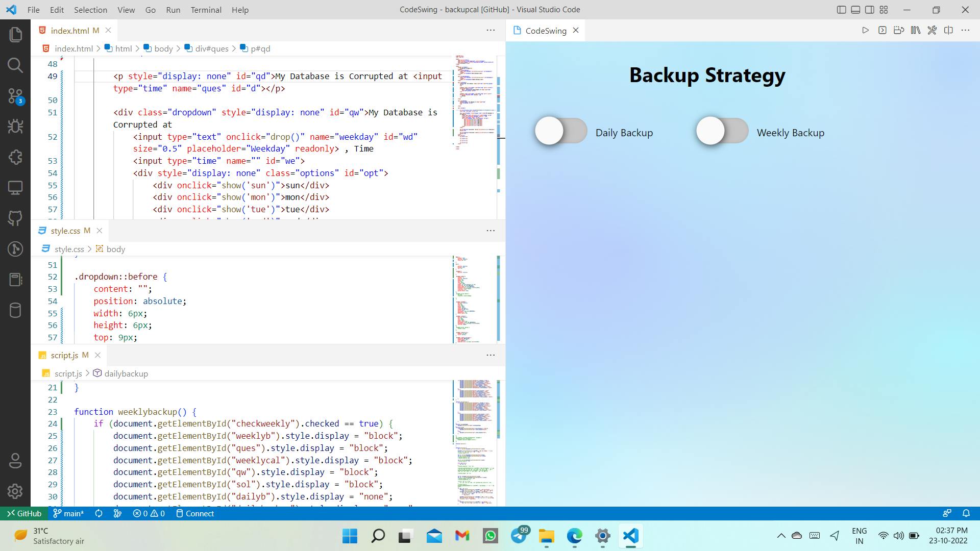Expand the body breadcrumb in index.html

(158, 48)
